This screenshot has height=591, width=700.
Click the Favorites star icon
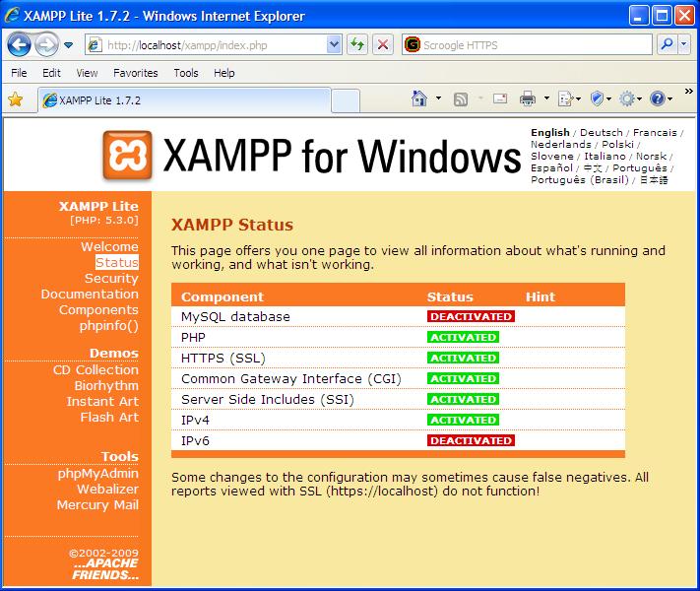[x=15, y=99]
